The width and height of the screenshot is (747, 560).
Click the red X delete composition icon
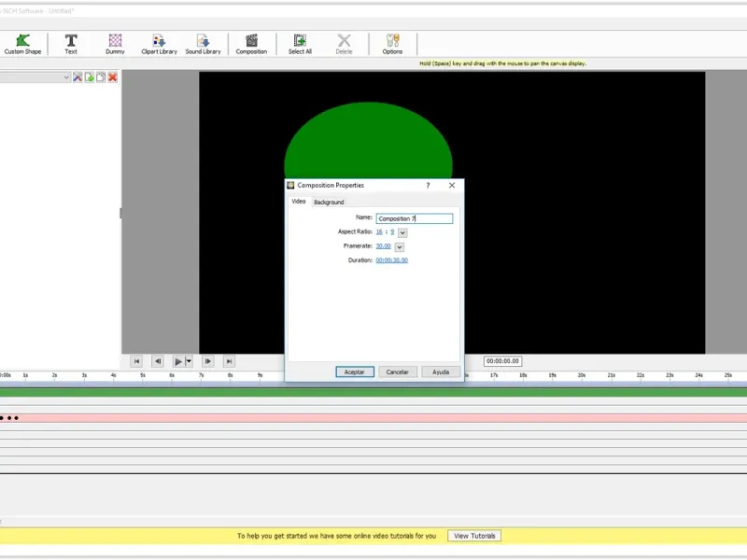coord(112,77)
